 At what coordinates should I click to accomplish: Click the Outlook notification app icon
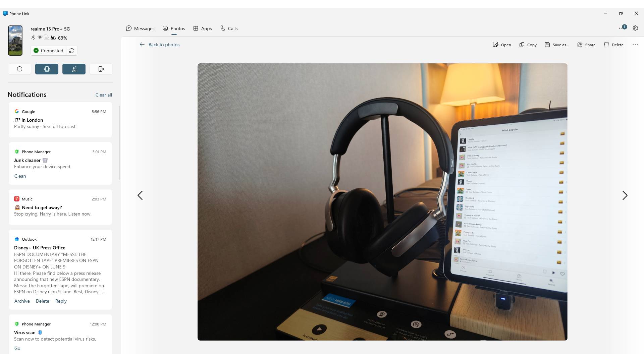tap(17, 239)
